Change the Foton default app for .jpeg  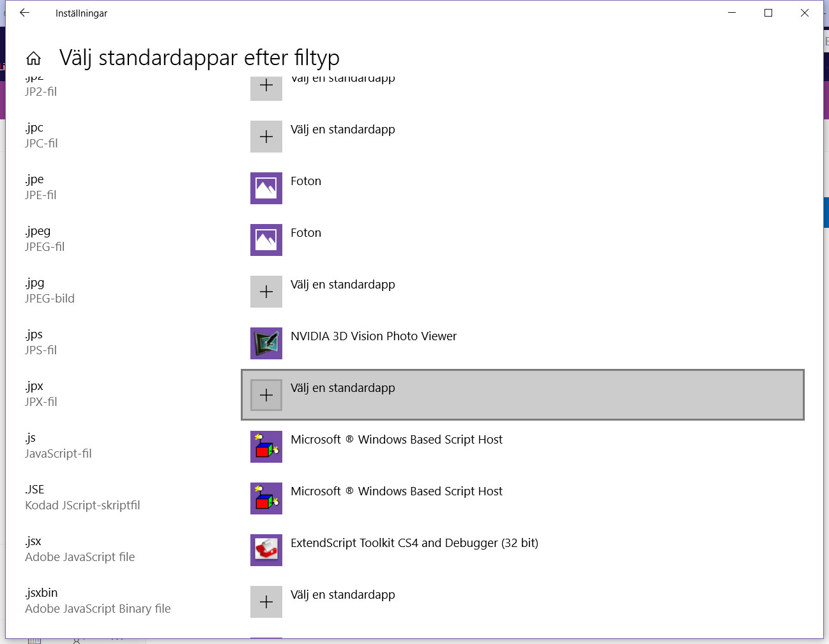[306, 233]
